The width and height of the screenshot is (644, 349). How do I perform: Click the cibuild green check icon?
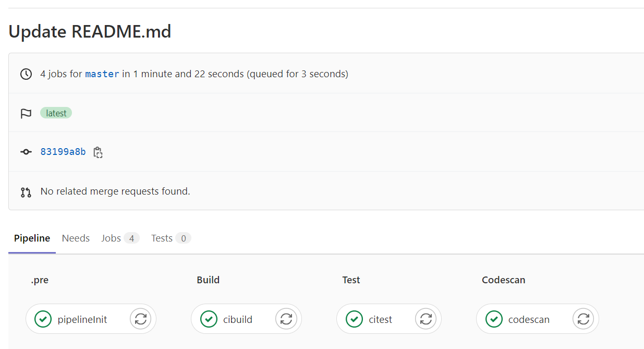pos(209,319)
